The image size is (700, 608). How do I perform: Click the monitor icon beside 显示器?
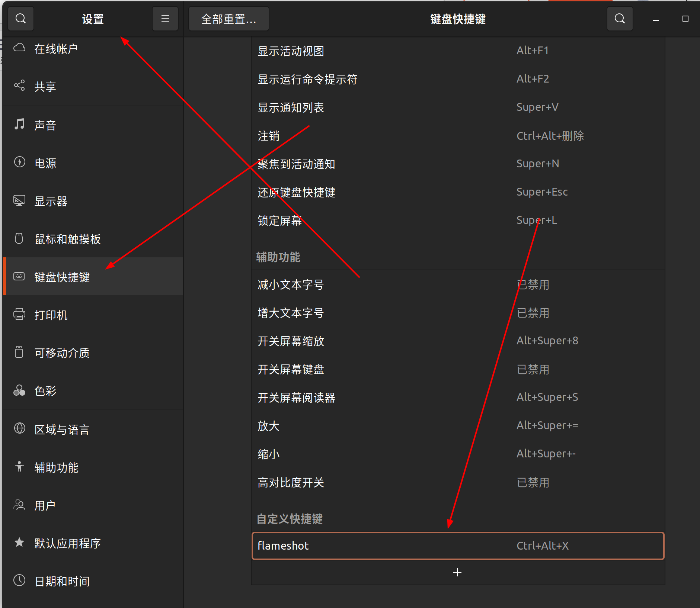pyautogui.click(x=19, y=200)
